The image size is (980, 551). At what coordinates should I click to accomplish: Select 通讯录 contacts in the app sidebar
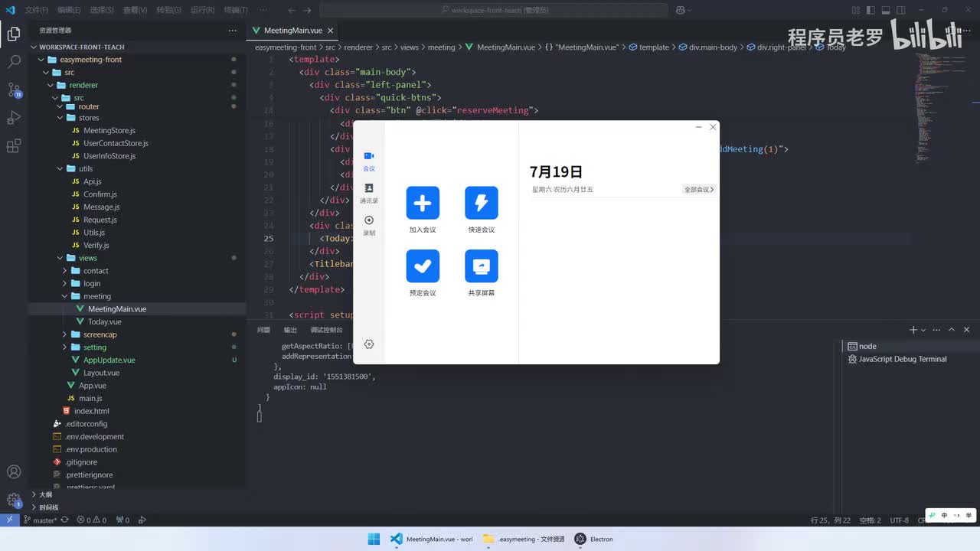pyautogui.click(x=369, y=193)
